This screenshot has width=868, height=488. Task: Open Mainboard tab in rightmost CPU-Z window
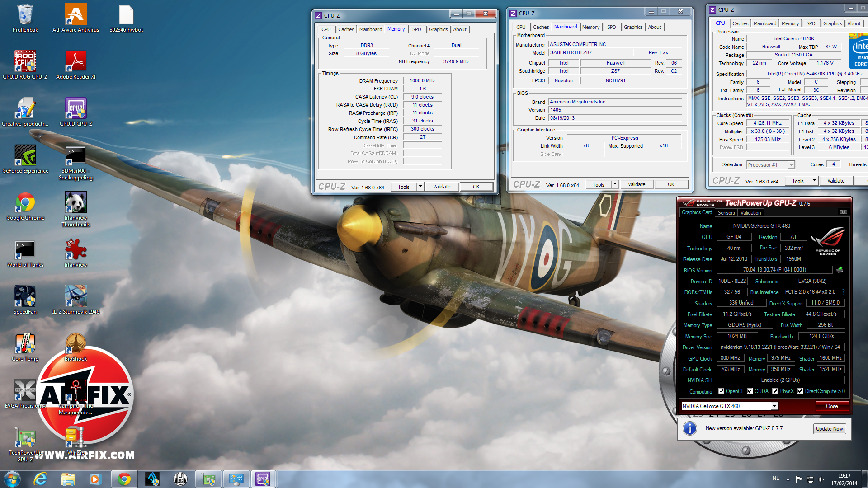click(x=765, y=23)
